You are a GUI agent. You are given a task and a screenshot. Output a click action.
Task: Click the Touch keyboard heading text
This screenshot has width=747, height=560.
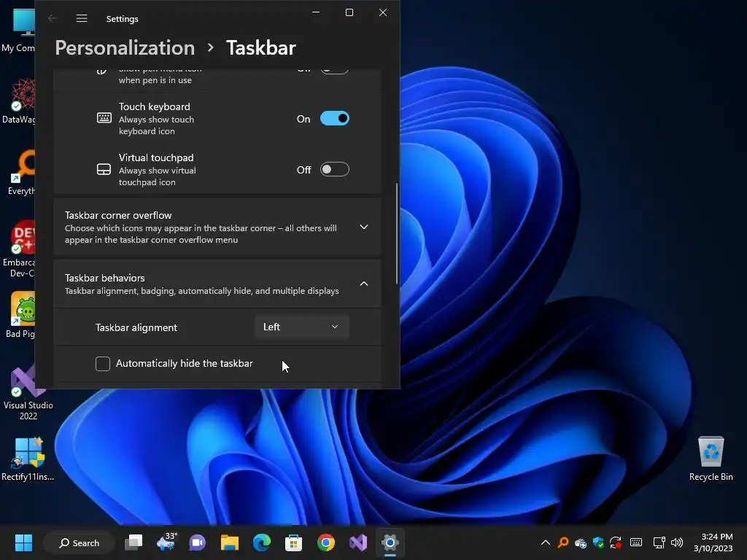155,106
